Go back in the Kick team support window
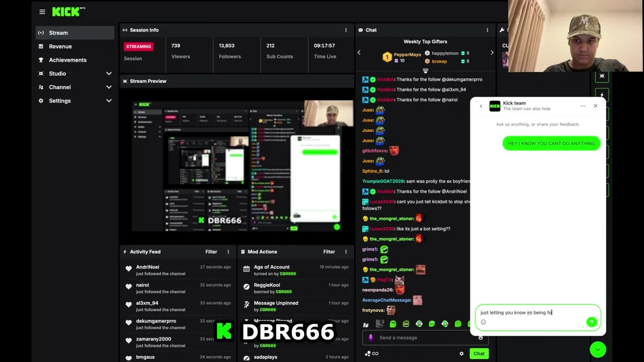644x362 pixels. click(x=480, y=106)
